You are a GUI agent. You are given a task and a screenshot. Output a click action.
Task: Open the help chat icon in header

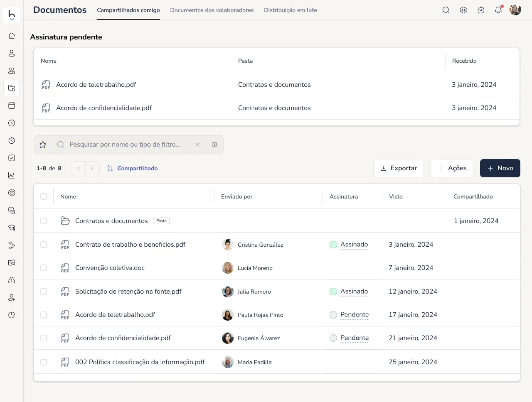[481, 10]
